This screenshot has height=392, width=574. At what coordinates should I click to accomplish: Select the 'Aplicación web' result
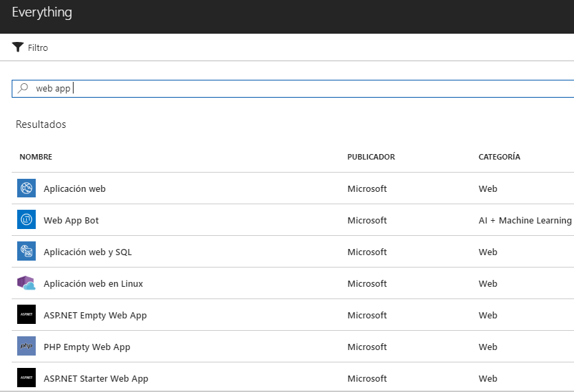pyautogui.click(x=293, y=188)
